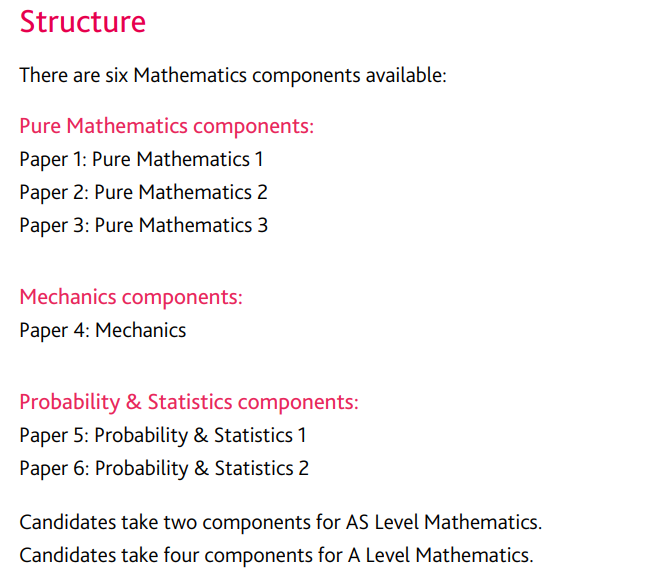Click Paper 5: Probability & Statistics 1
The width and height of the screenshot is (649, 585).
[x=163, y=436]
